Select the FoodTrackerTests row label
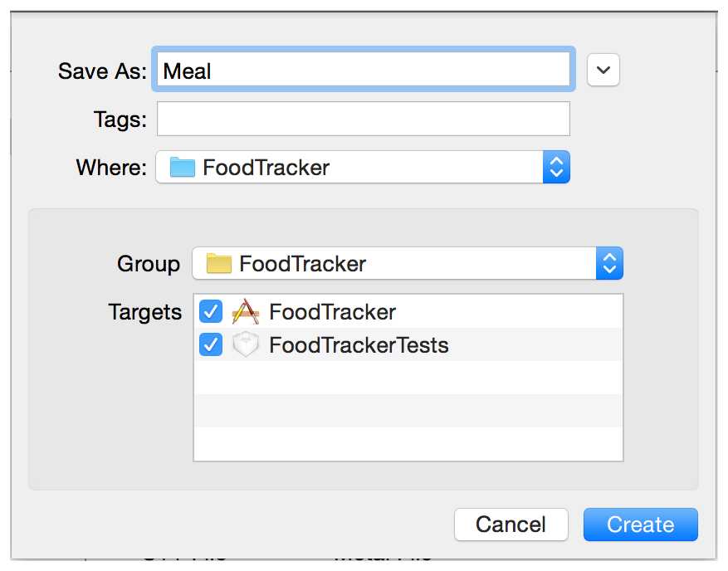Image resolution: width=728 pixels, height=571 pixels. [x=359, y=345]
